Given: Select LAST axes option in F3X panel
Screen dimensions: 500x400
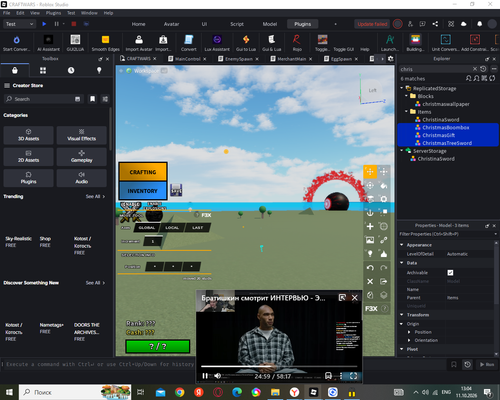Looking at the screenshot, I should 197,228.
